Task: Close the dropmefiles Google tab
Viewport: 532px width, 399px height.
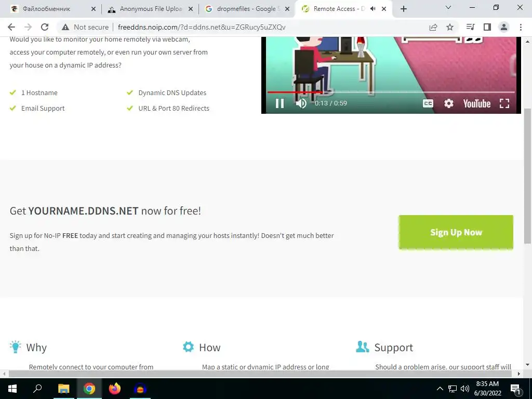Action: (x=287, y=9)
